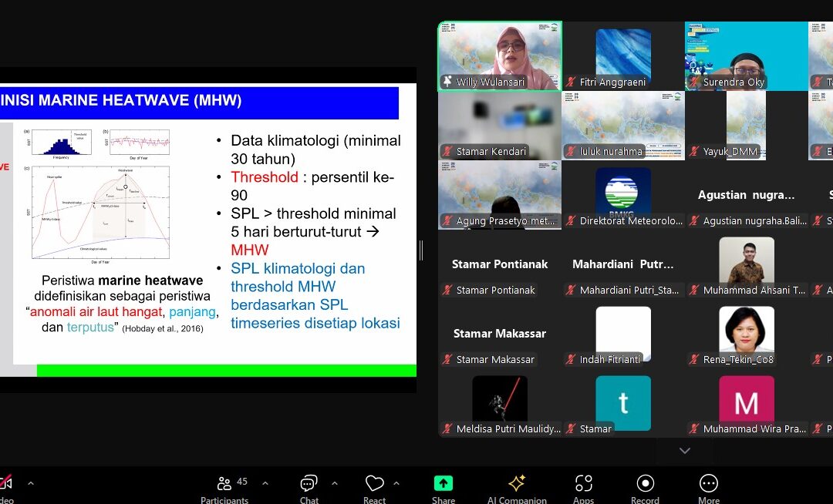The width and height of the screenshot is (833, 504).
Task: Open AI Companion
Action: tap(516, 487)
